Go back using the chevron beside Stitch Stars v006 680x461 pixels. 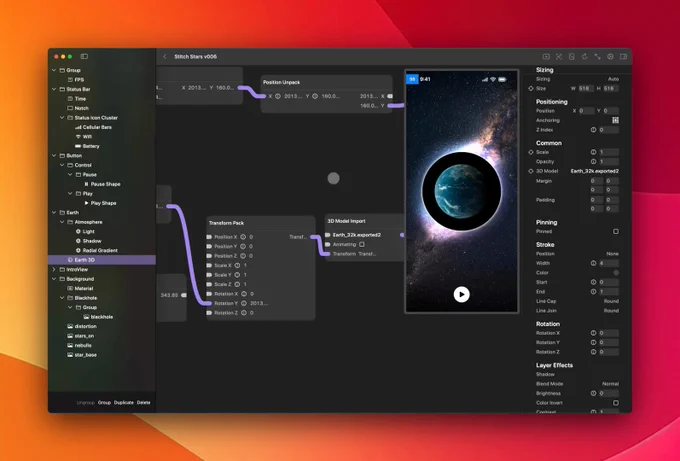[165, 57]
